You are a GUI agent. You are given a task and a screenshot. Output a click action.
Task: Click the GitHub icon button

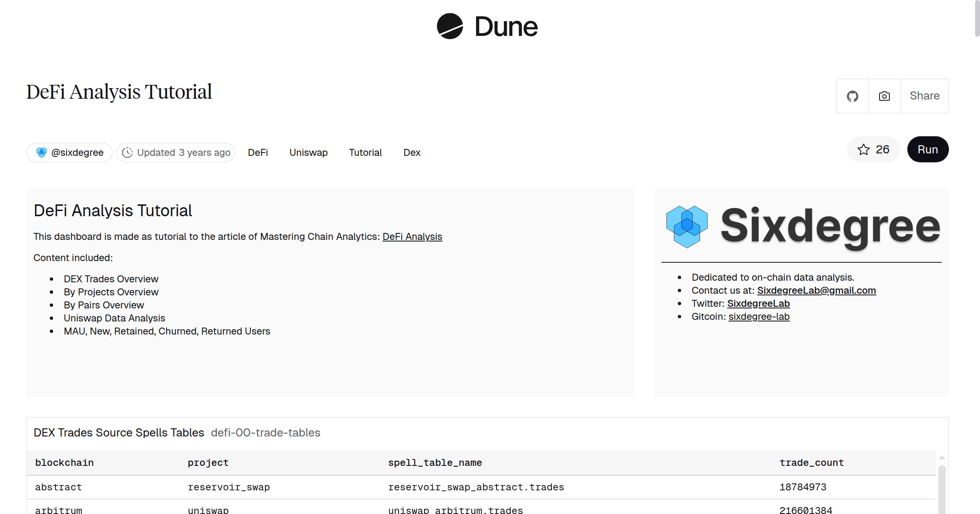[x=852, y=96]
